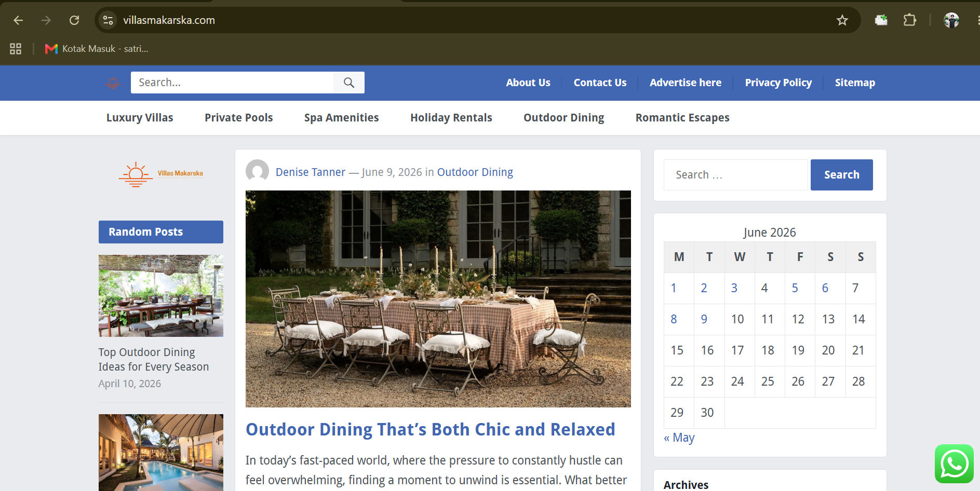Screen dimensions: 980x491
Task: Open the Spa Amenities menu
Action: [341, 118]
